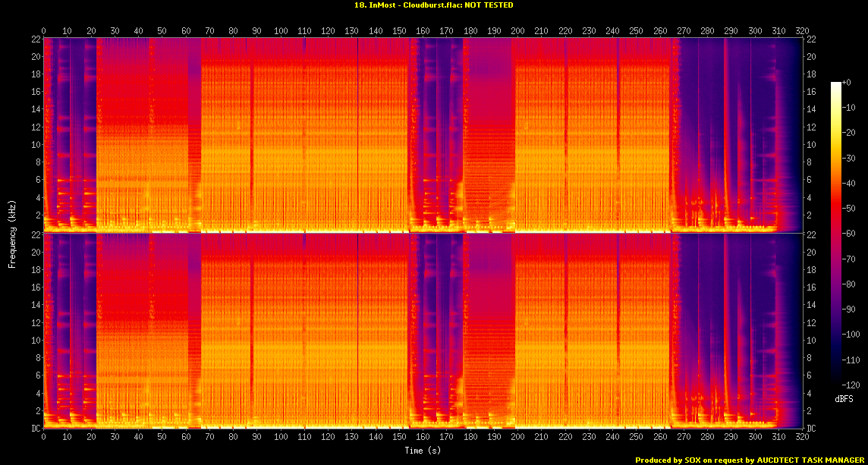This screenshot has height=465, width=868.
Task: Click the bottom-right 'DC' frequency label
Action: coord(811,428)
